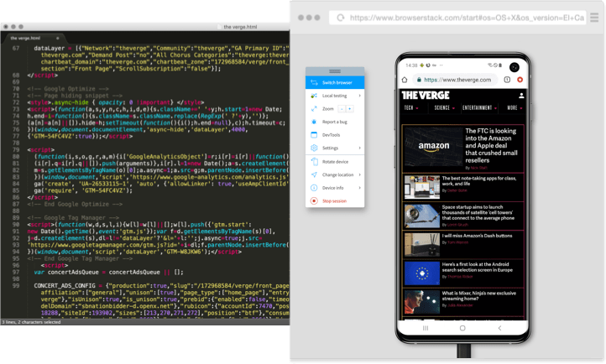Close the verge.html editor tab
Viewport: 606px width, 364px height.
58,39
